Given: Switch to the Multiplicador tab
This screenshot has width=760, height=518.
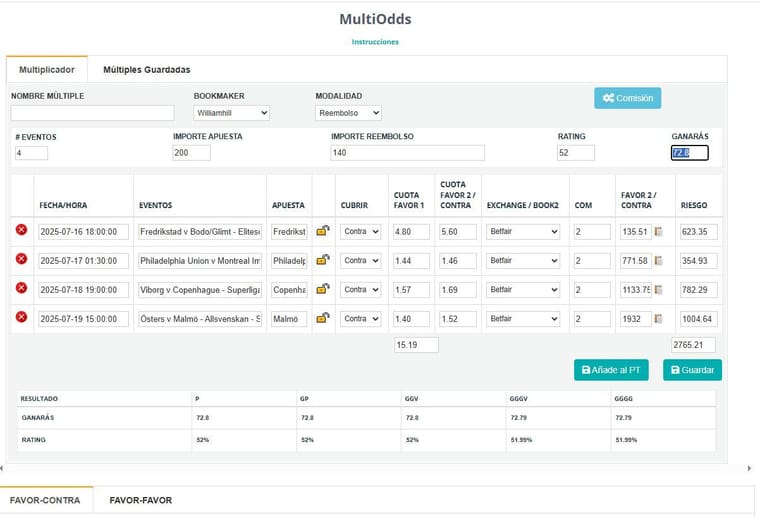Looking at the screenshot, I should (47, 70).
